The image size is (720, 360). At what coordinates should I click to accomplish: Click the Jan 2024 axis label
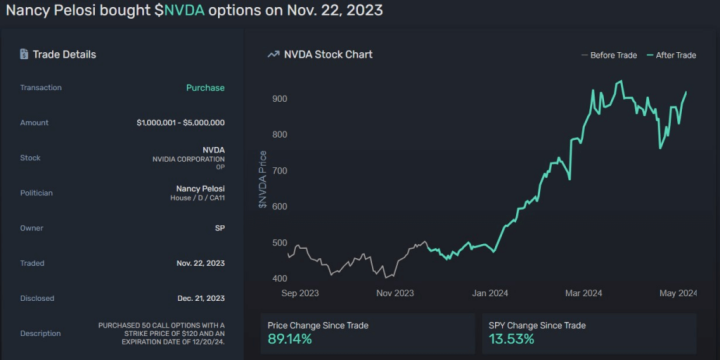pos(490,293)
